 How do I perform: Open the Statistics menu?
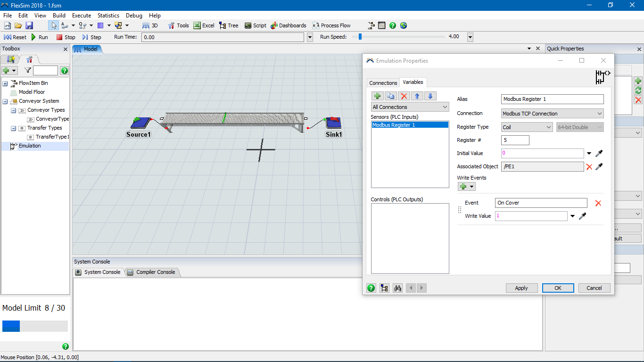tap(108, 16)
